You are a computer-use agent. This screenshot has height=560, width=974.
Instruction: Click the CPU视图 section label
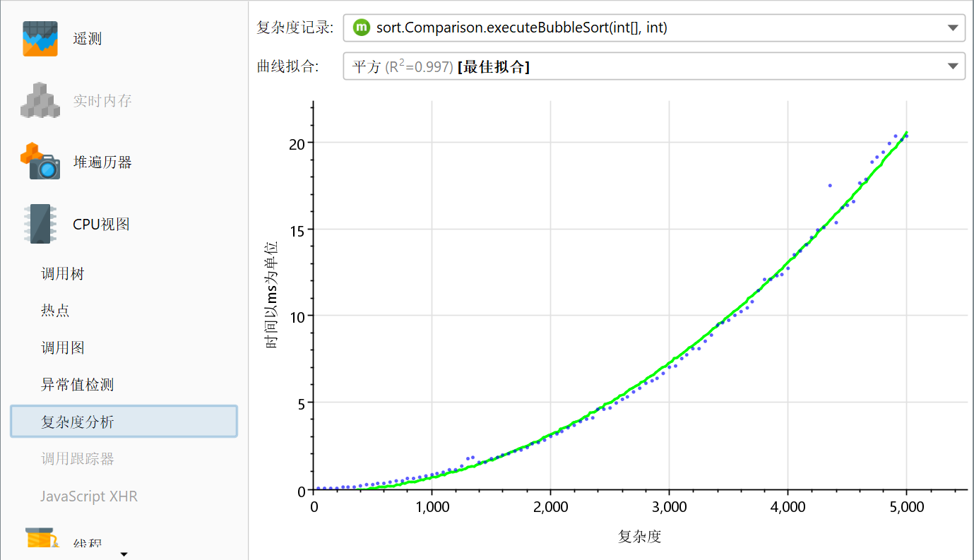[x=101, y=224]
